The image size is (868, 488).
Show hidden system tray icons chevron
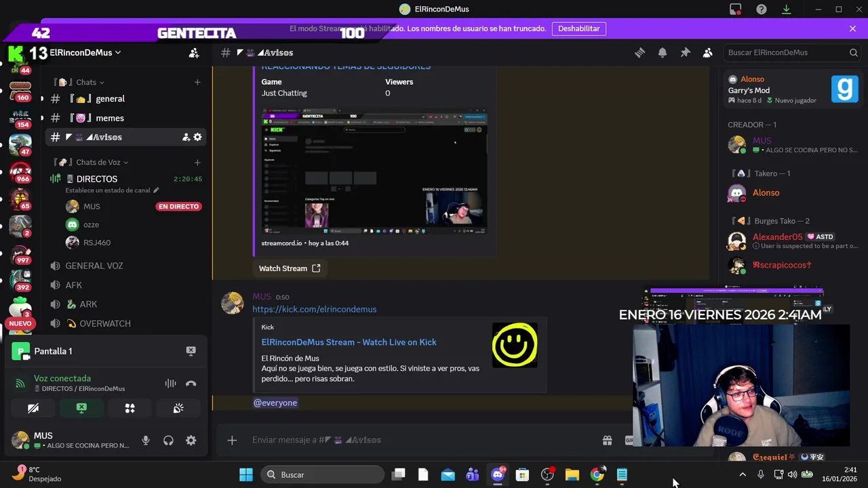click(743, 474)
